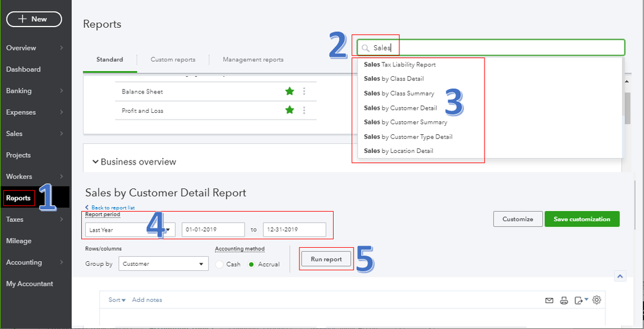644x329 pixels.
Task: Select the Cash accounting method
Action: point(220,264)
